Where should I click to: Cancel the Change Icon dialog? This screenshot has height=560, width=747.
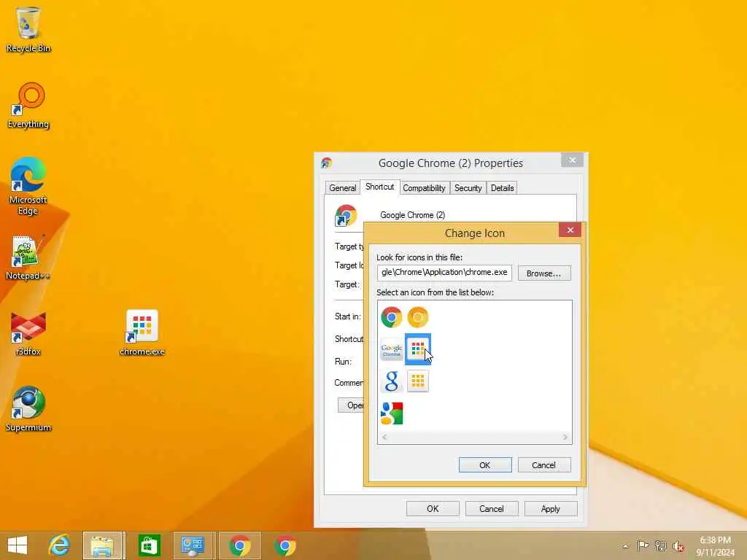click(544, 464)
